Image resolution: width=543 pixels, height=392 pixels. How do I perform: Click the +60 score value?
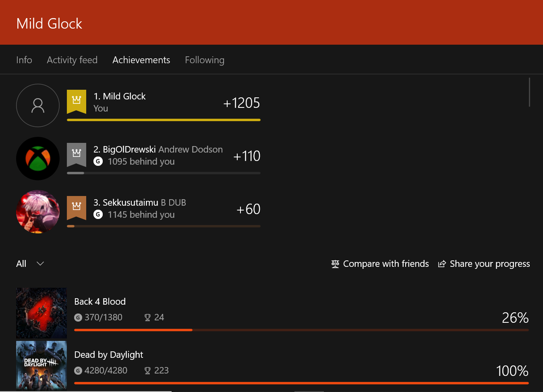coord(249,209)
